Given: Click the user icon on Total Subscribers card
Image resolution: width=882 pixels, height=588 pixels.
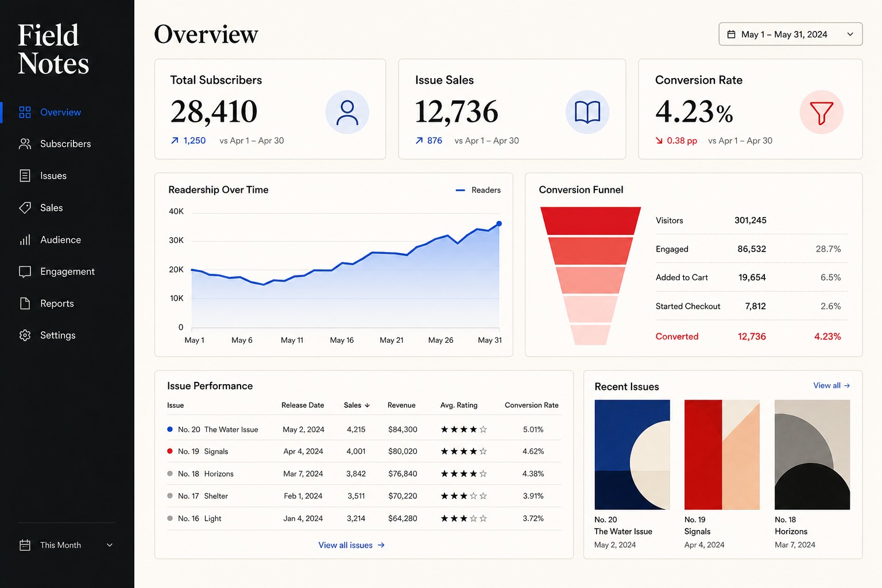Looking at the screenshot, I should coord(347,113).
